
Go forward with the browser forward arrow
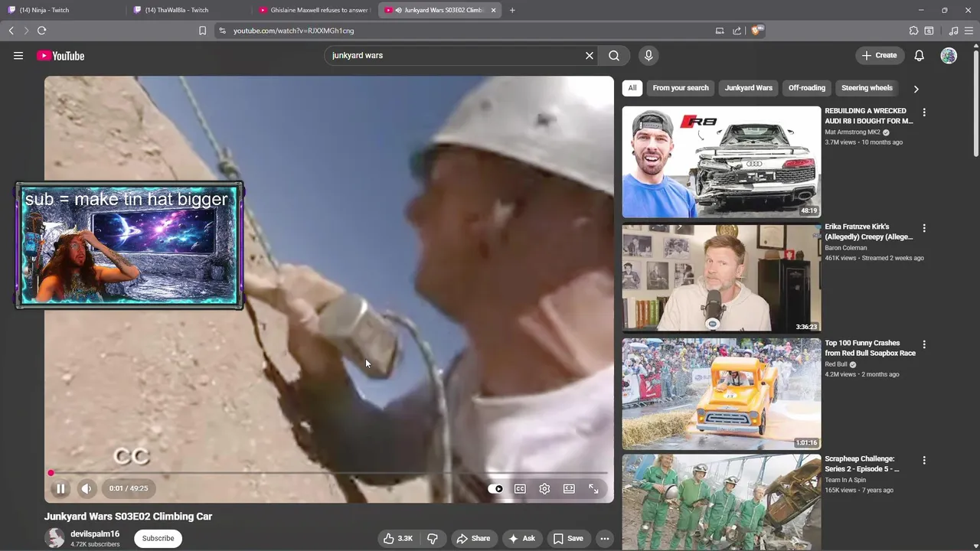[26, 31]
